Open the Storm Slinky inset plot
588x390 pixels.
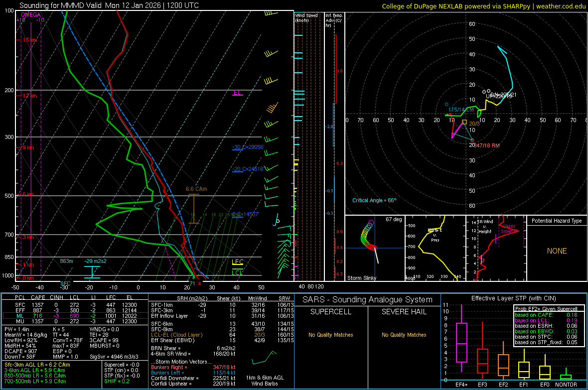[x=375, y=248]
